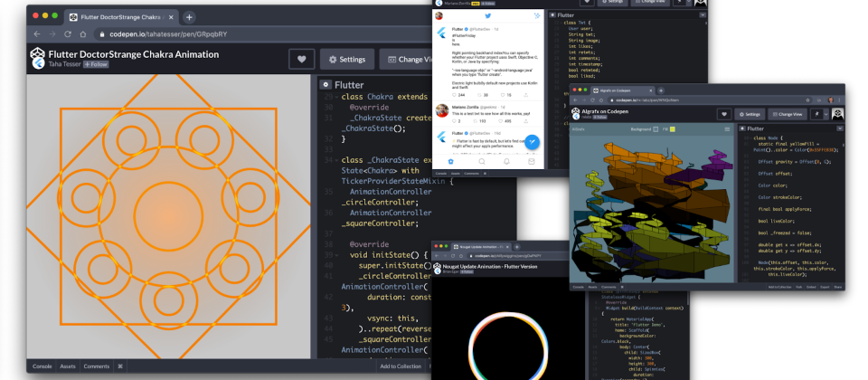Screen dimensions: 868x380
Task: Collapse code fold arrow at line 39
Action: pyautogui.click(x=336, y=255)
